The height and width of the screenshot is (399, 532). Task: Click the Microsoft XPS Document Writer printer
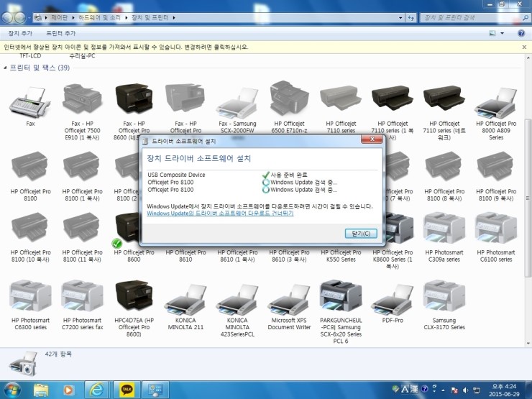pos(288,298)
